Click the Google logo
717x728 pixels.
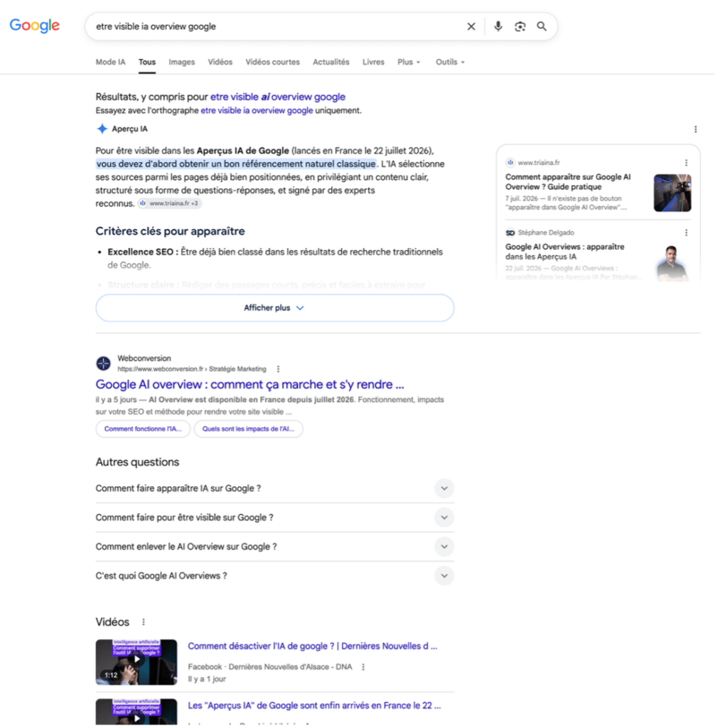[35, 26]
